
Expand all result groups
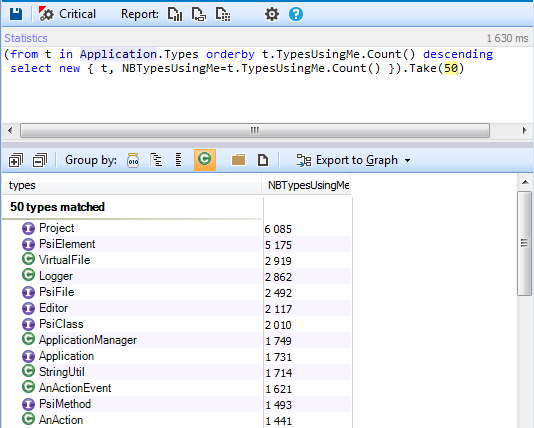pos(16,160)
